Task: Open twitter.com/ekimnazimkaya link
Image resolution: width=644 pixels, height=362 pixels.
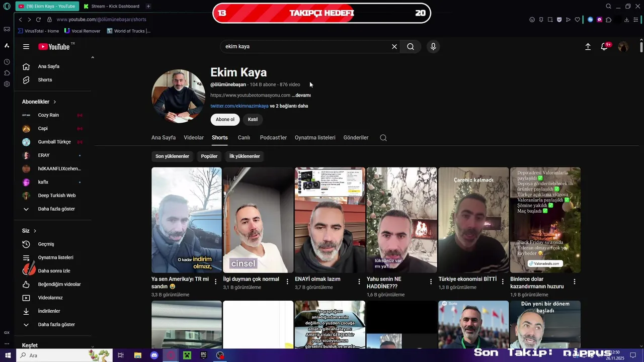Action: click(x=239, y=106)
